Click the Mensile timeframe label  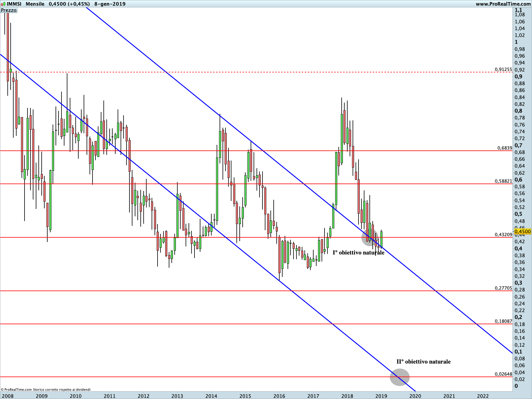(35, 4)
